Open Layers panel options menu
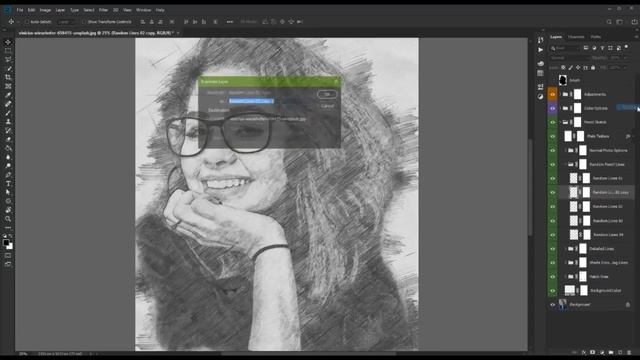Screen dimensions: 640x360 pos(636,37)
